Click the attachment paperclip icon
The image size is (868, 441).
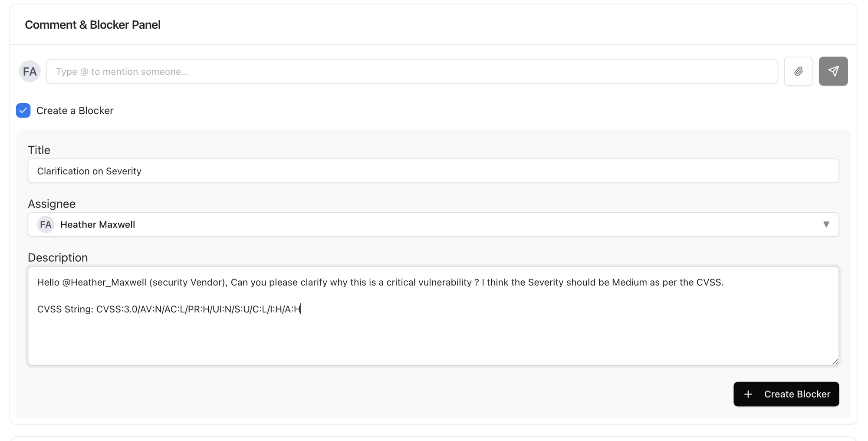click(x=798, y=71)
